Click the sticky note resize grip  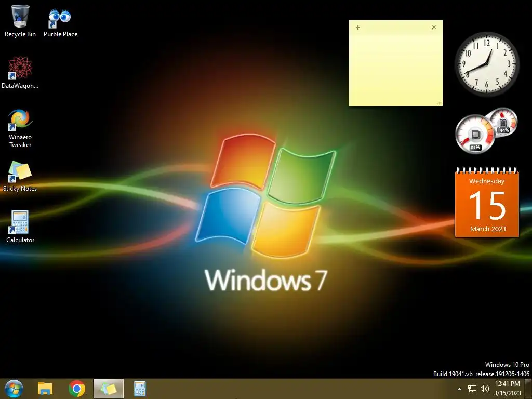[440, 103]
